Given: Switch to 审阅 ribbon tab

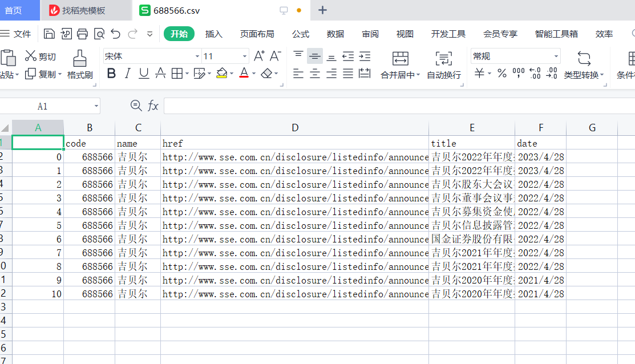Looking at the screenshot, I should [370, 34].
